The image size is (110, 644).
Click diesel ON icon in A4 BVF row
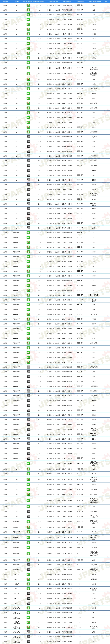tap(28, 175)
